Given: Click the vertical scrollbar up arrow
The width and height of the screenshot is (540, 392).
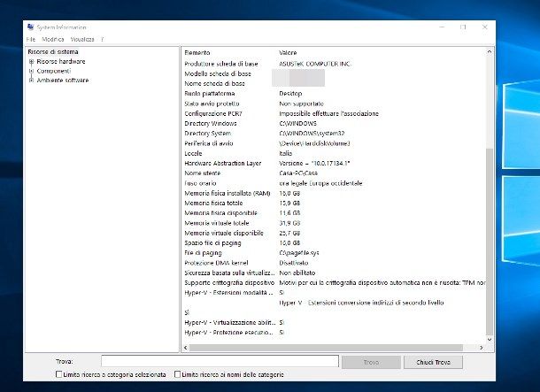Looking at the screenshot, I should point(490,52).
